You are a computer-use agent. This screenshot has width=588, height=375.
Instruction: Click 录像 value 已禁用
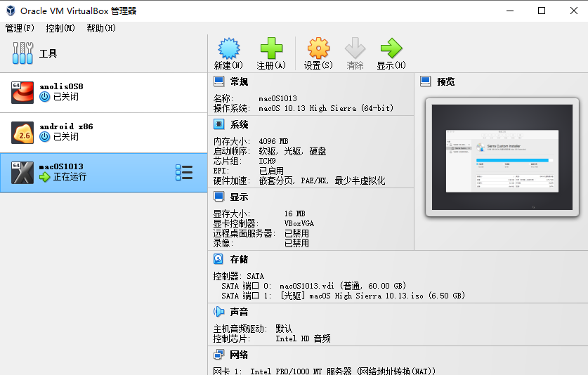click(296, 244)
